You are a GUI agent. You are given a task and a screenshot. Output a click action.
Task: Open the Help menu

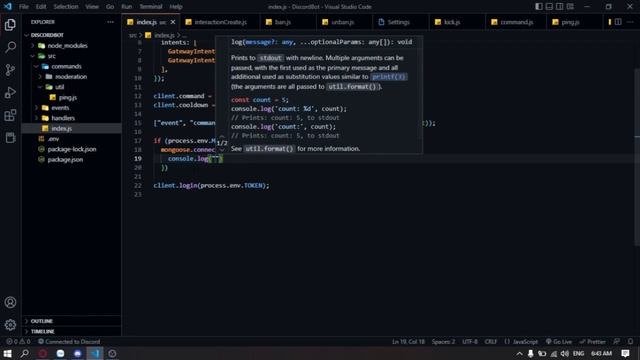(176, 7)
